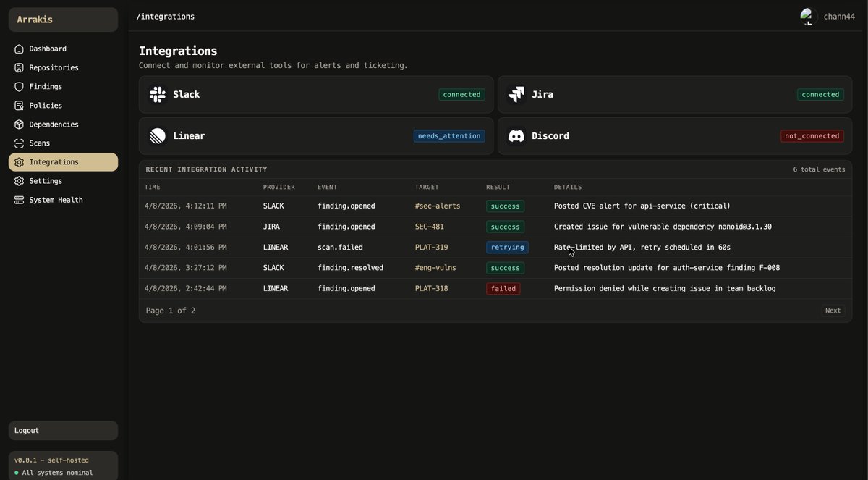Click the scan.failed event cell
The image size is (868, 480).
coord(340,248)
